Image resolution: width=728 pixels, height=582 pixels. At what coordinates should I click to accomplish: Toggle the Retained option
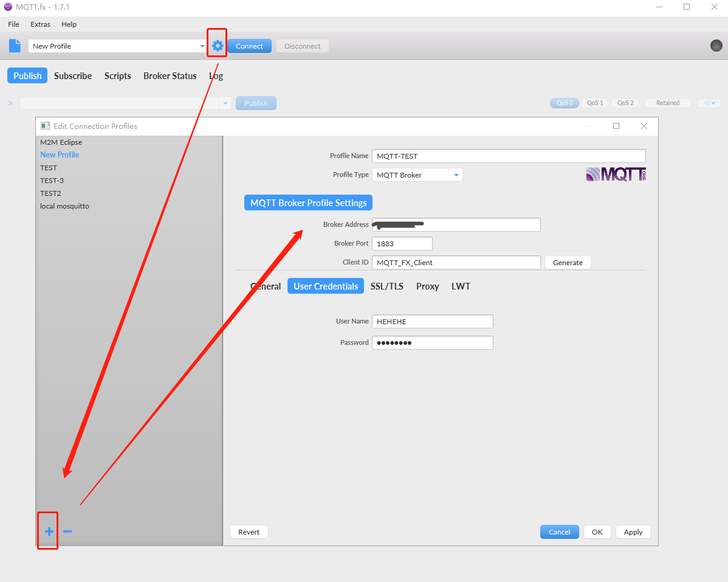(x=668, y=103)
